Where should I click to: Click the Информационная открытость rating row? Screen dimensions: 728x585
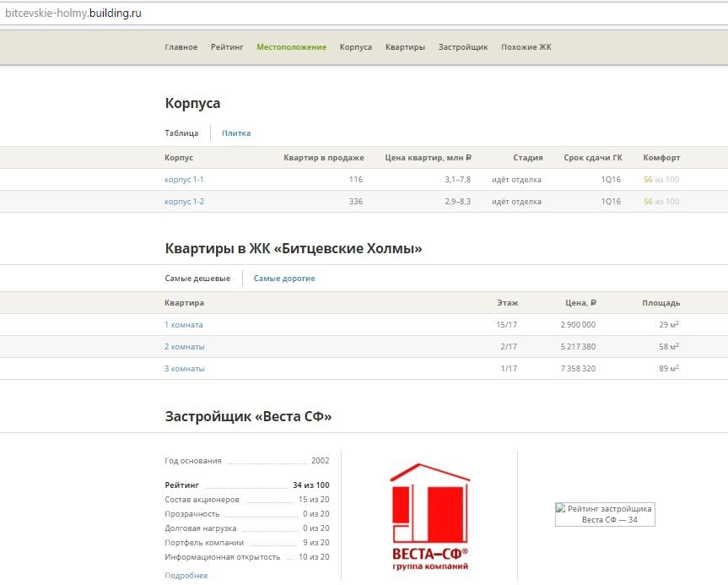click(247, 557)
